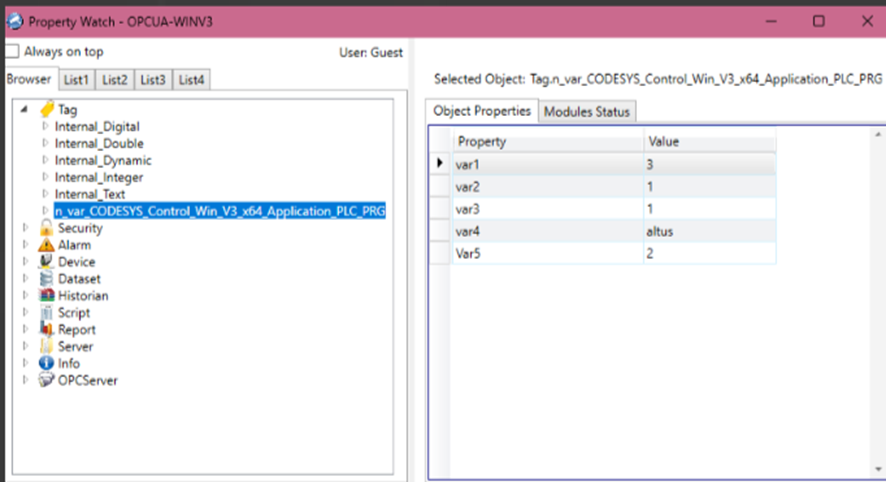Click the Report chart icon
886x482 pixels.
pos(46,329)
